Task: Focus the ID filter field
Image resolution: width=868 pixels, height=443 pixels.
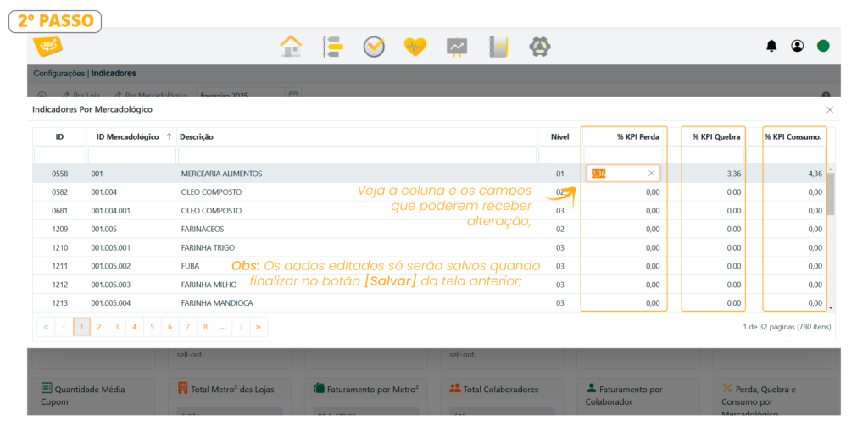Action: [x=60, y=155]
